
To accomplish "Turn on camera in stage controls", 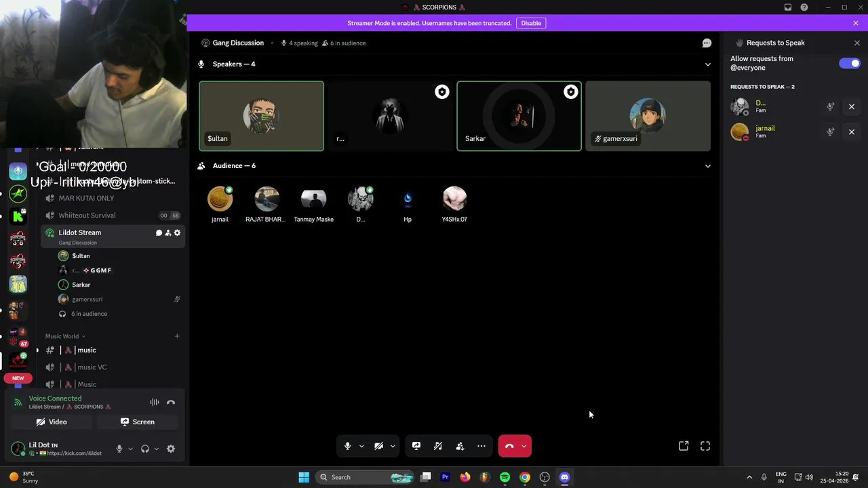I will point(378,446).
